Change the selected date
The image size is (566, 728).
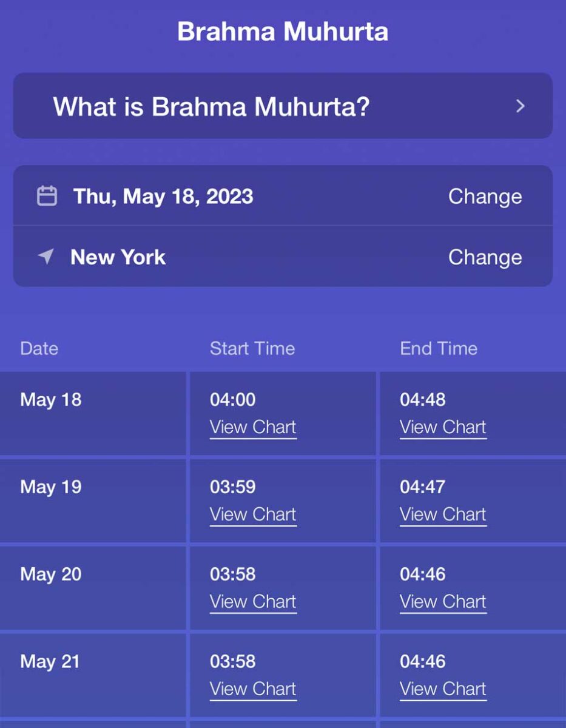click(485, 195)
